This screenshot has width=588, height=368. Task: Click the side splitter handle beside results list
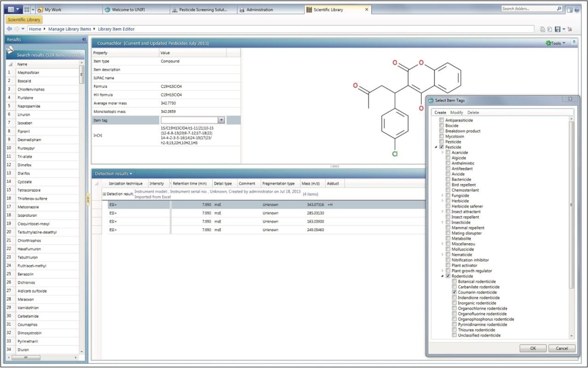(88, 199)
